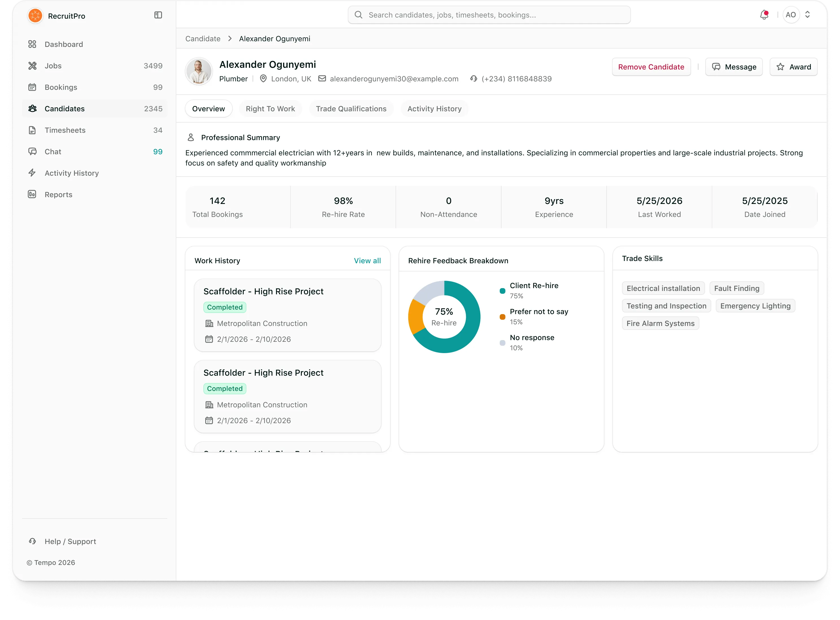Click the Message button
This screenshot has width=840, height=620.
[x=734, y=67]
